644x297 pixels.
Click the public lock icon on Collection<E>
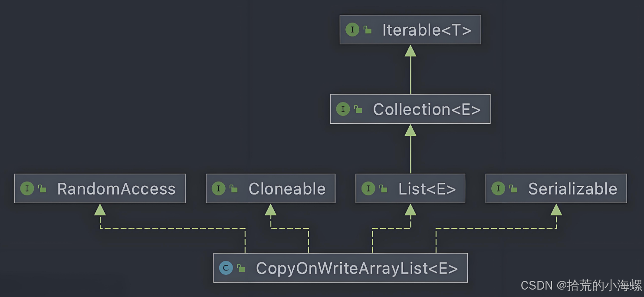point(358,109)
